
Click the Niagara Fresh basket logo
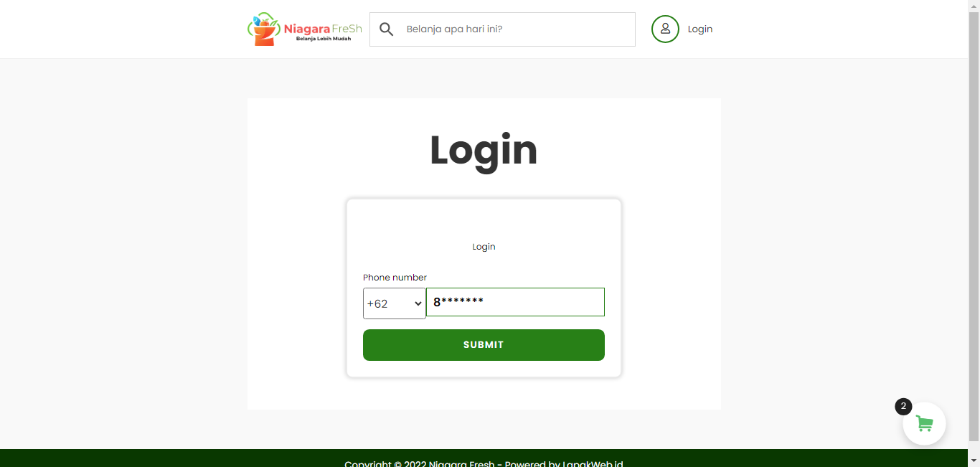[263, 29]
